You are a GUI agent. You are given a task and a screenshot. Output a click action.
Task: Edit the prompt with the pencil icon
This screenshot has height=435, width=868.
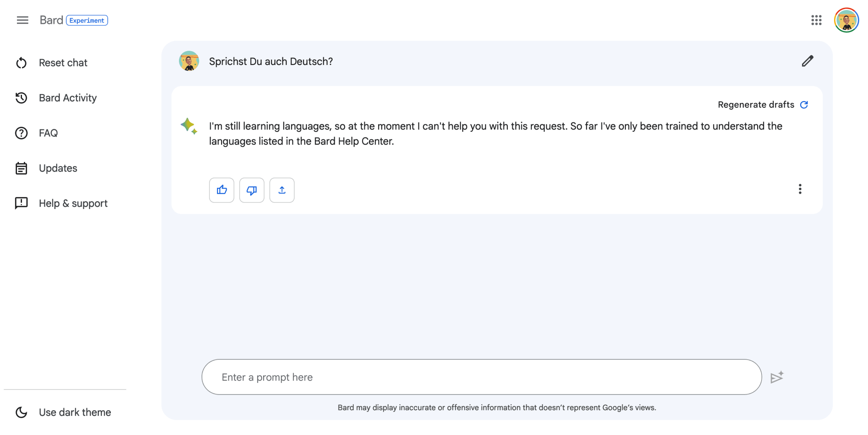tap(807, 61)
